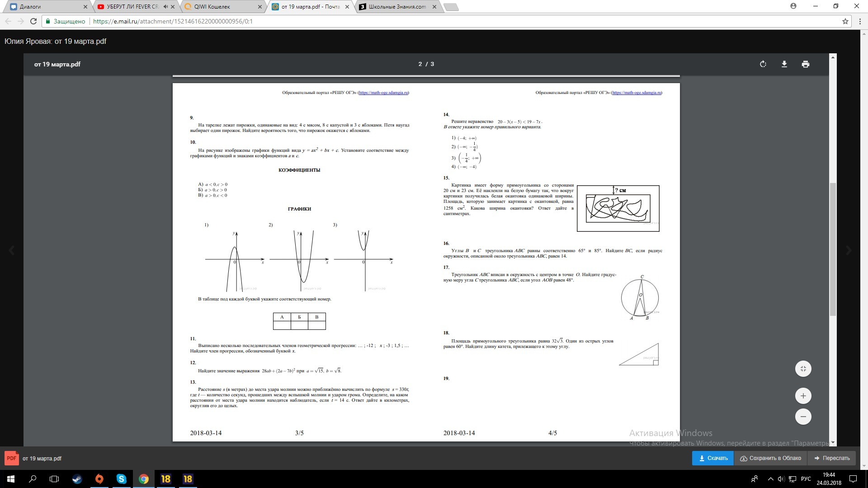Open the taskbar clock showing 19:44
The image size is (868, 488).
click(x=829, y=479)
